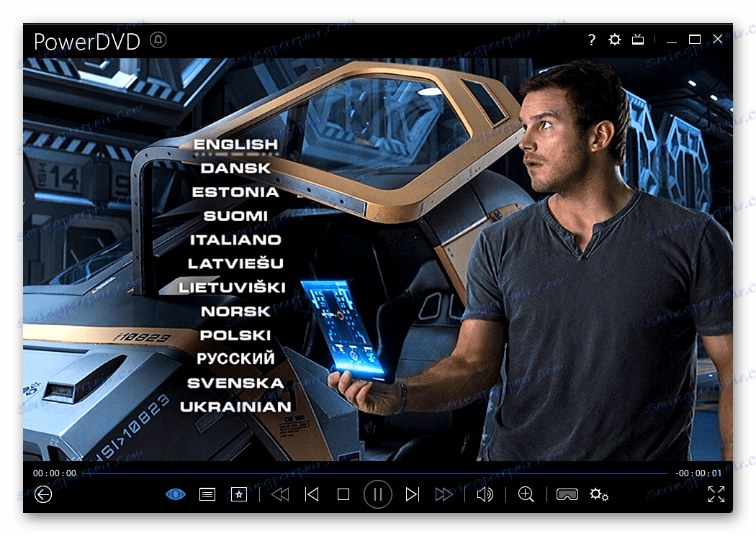Click the PowerDVD title logo

[x=87, y=42]
